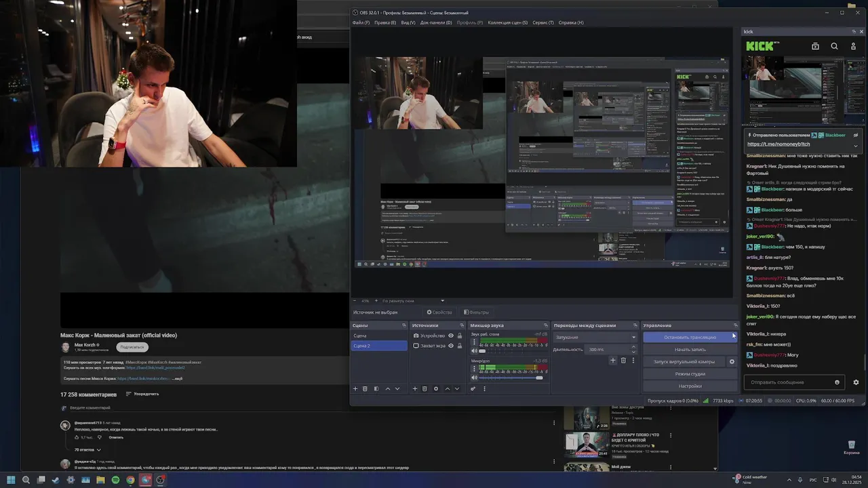Open OBS Настройки button
This screenshot has width=868, height=488.
pyautogui.click(x=690, y=386)
